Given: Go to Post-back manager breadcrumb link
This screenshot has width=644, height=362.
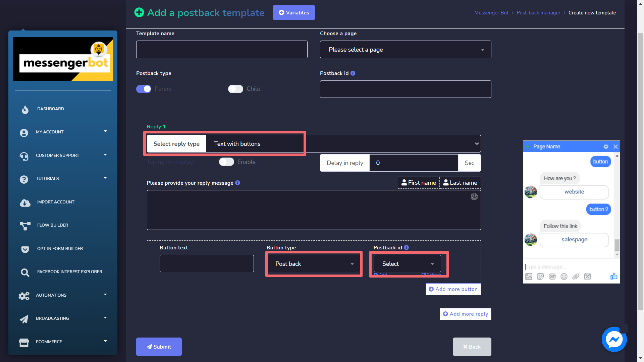Looking at the screenshot, I should pos(538,13).
